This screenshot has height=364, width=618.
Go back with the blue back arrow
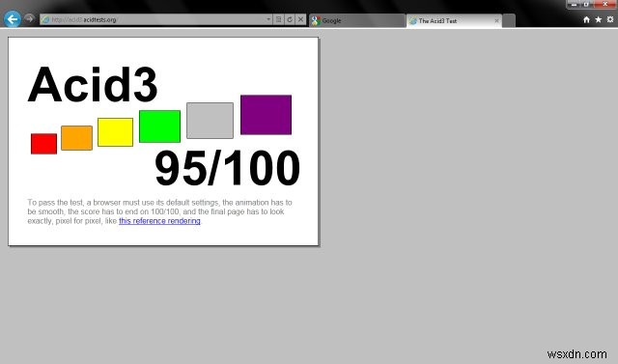coord(13,19)
